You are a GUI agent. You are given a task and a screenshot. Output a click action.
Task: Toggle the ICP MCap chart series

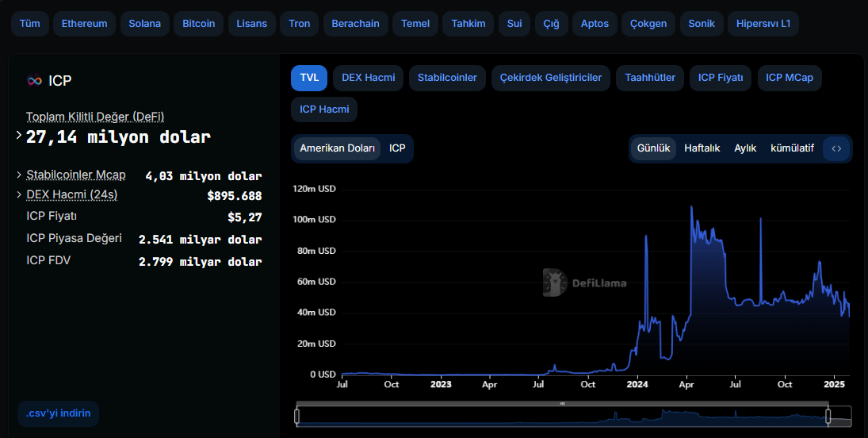point(790,78)
